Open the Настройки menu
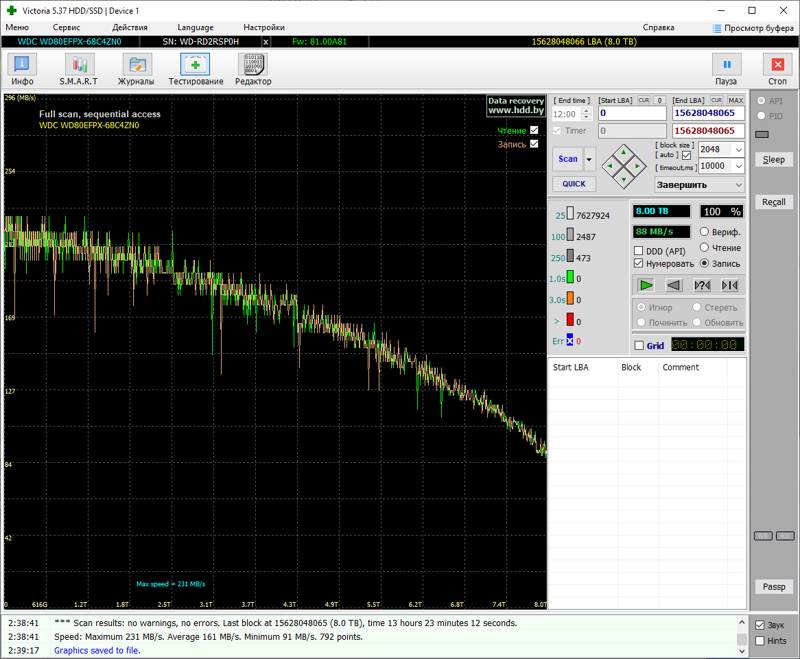Image resolution: width=800 pixels, height=659 pixels. click(264, 28)
